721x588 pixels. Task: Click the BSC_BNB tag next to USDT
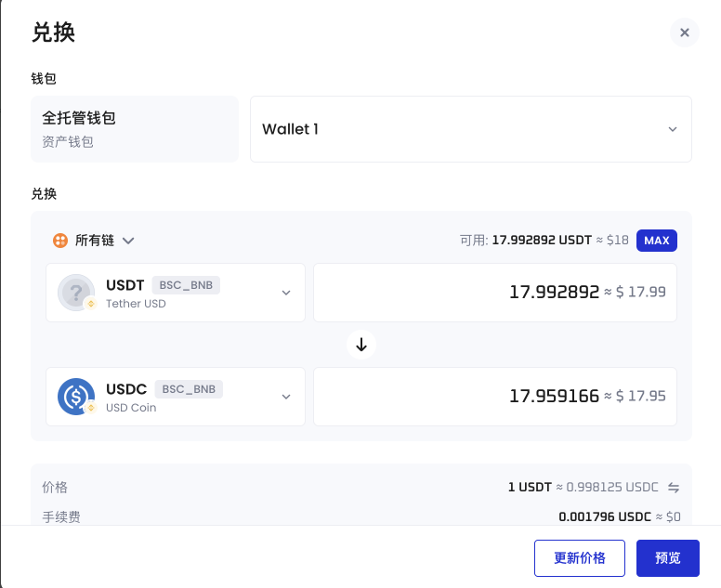[186, 285]
